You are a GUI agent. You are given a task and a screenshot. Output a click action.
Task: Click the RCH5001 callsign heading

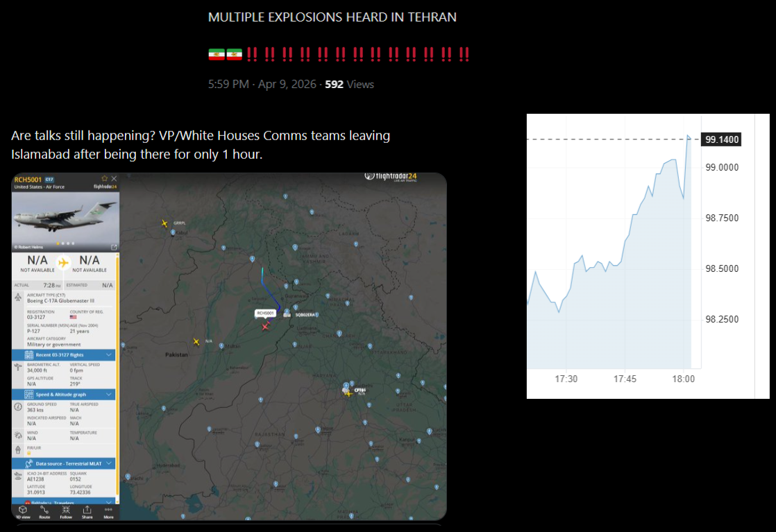[28, 180]
